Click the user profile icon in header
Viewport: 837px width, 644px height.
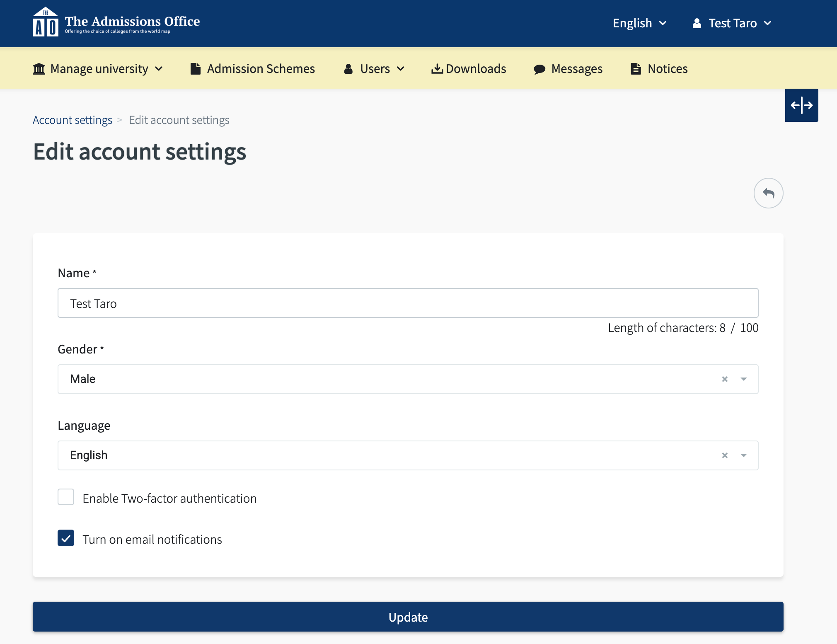(697, 23)
